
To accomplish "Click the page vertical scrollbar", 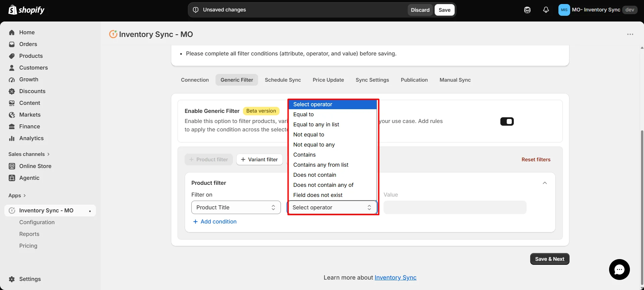I will (642, 208).
